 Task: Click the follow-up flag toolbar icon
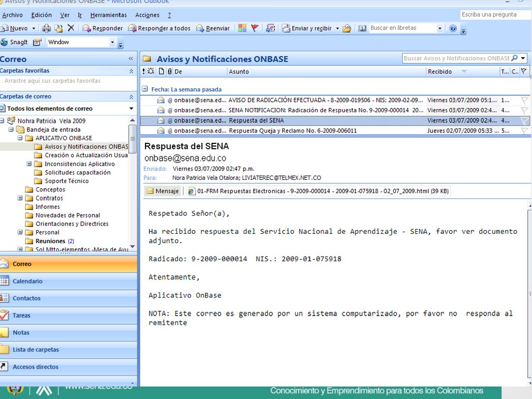[x=255, y=28]
